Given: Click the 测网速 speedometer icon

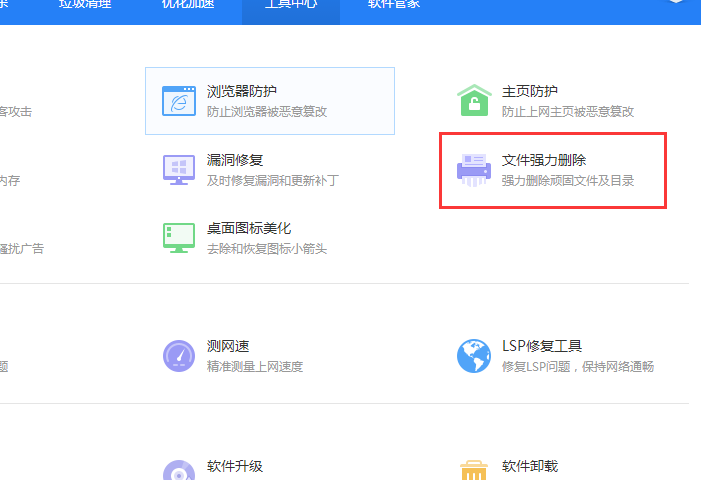Looking at the screenshot, I should coord(179,356).
